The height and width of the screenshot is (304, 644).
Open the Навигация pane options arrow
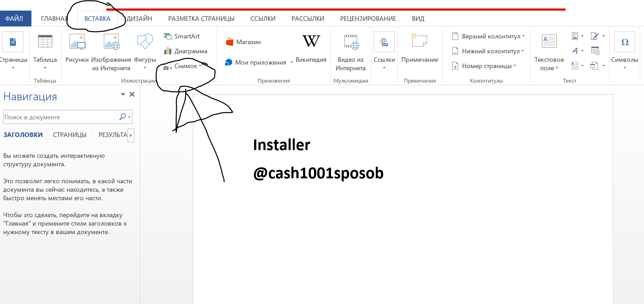(123, 94)
